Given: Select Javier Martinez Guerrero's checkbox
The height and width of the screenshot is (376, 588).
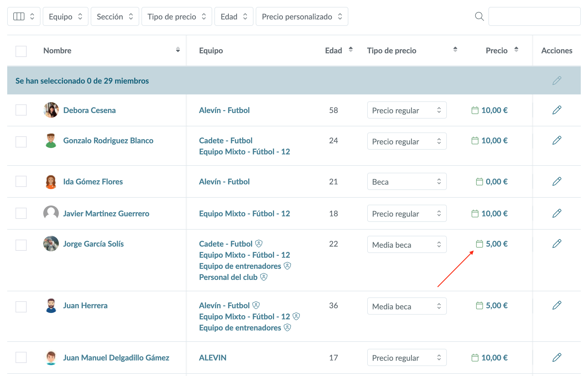Looking at the screenshot, I should coord(21,213).
